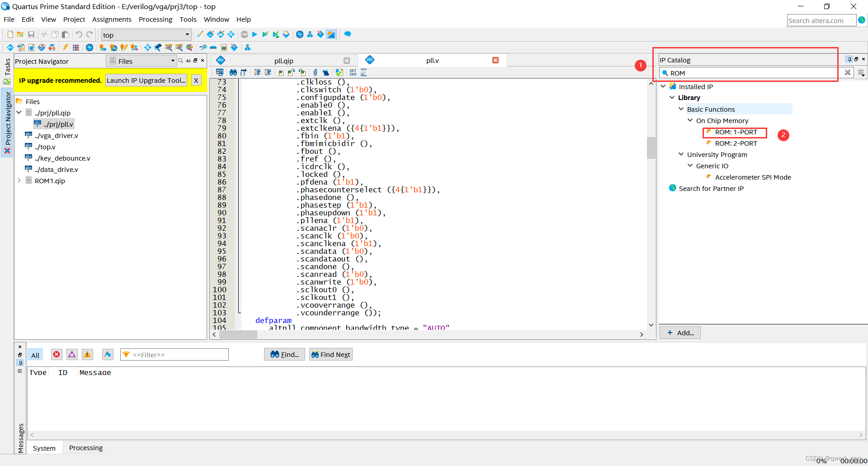Click the blue speech bubble icon
868x466 pixels.
point(348,34)
